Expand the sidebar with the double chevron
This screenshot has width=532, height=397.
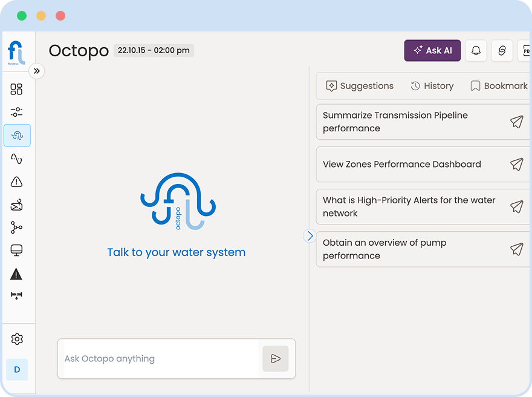coord(37,71)
